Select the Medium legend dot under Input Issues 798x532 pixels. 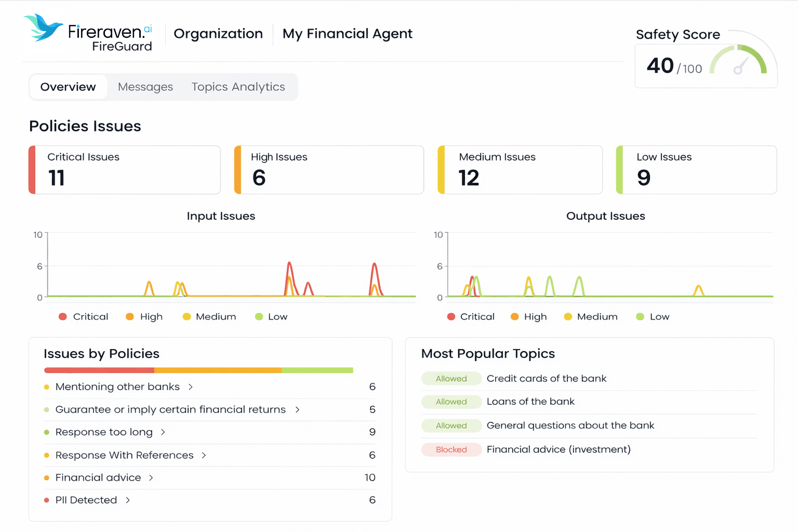click(187, 316)
